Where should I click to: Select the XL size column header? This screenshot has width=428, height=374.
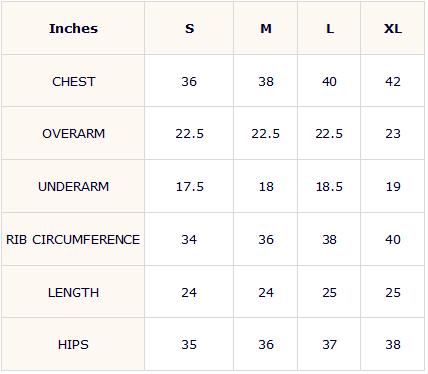pyautogui.click(x=393, y=28)
